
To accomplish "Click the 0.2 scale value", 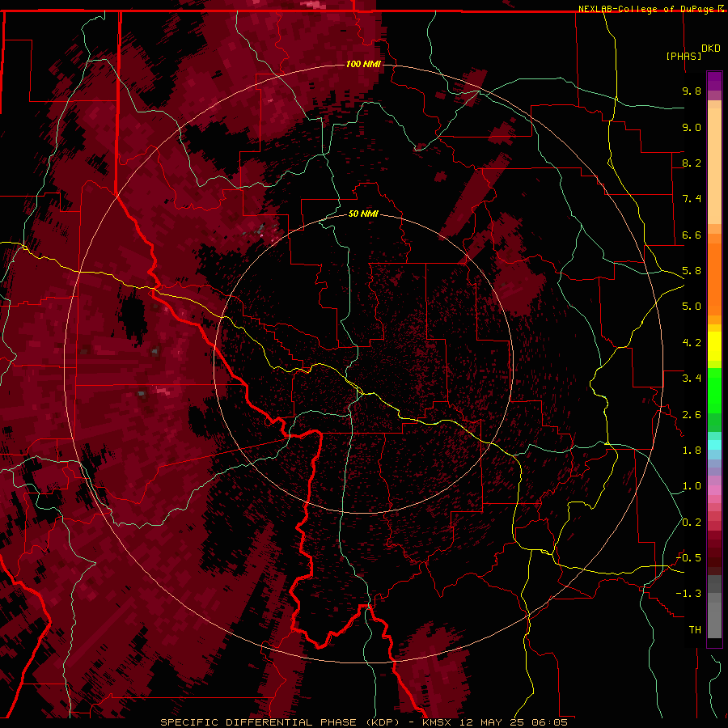I will [692, 523].
